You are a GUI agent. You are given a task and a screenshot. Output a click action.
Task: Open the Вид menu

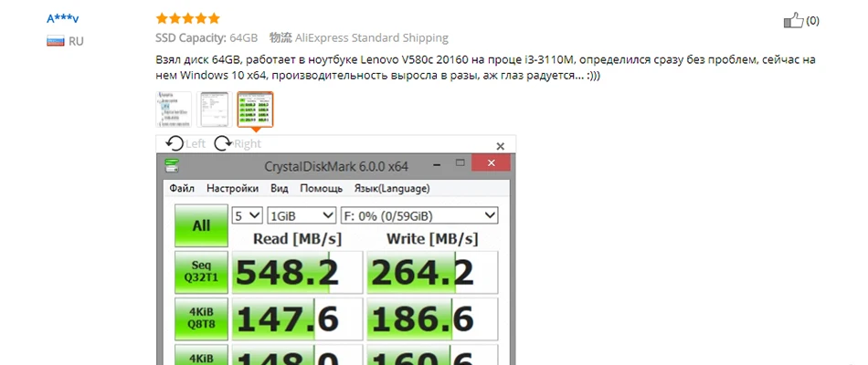(280, 188)
